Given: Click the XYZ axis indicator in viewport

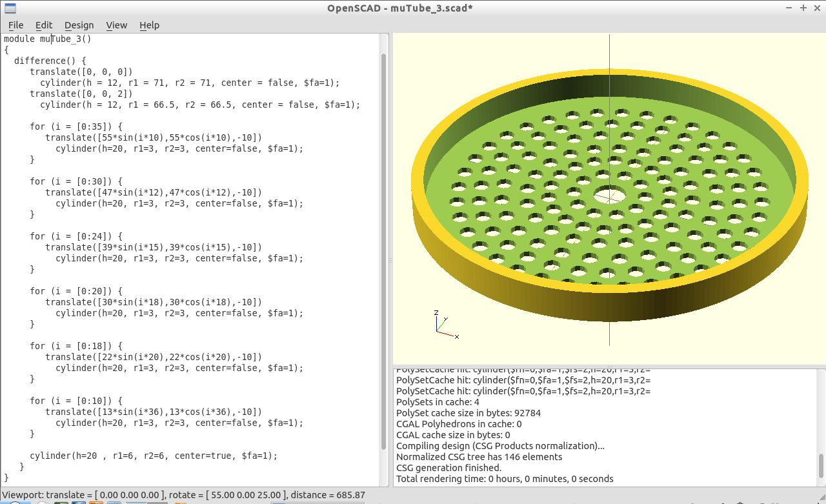Looking at the screenshot, I should click(444, 325).
